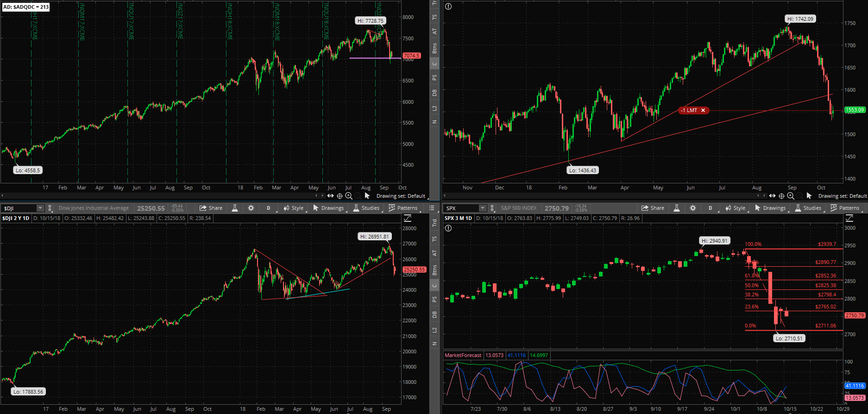The height and width of the screenshot is (414, 868).
Task: Open N tab in upper side panel
Action: [434, 122]
